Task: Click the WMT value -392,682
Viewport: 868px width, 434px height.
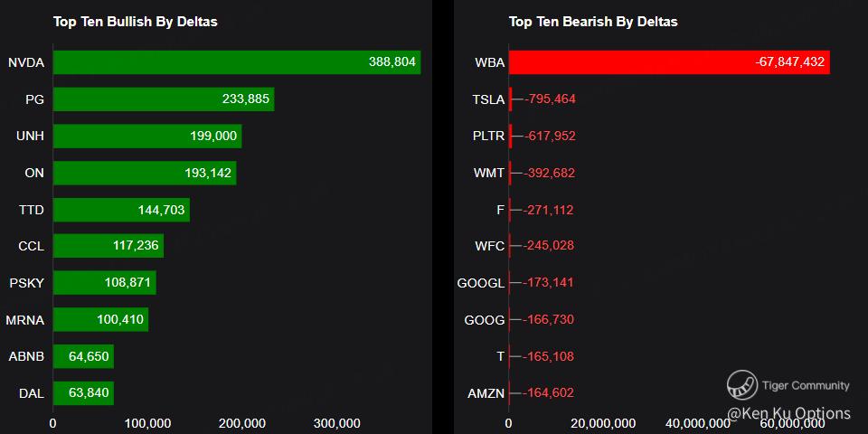Action: pyautogui.click(x=550, y=173)
